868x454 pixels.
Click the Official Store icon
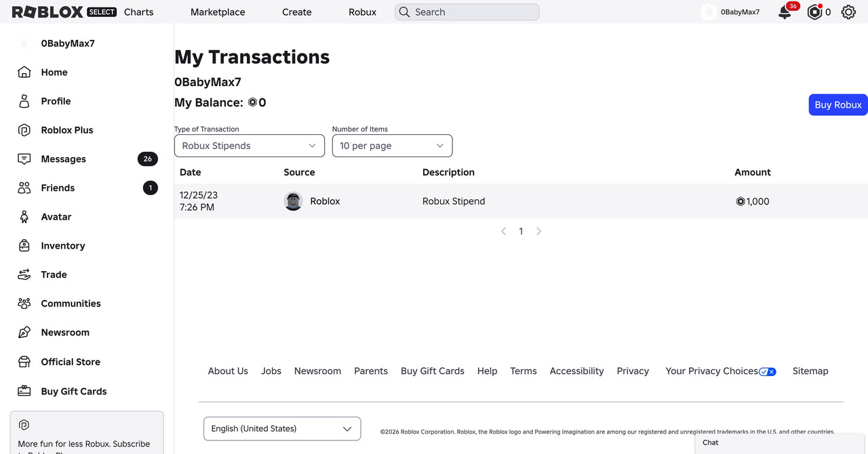coord(24,362)
